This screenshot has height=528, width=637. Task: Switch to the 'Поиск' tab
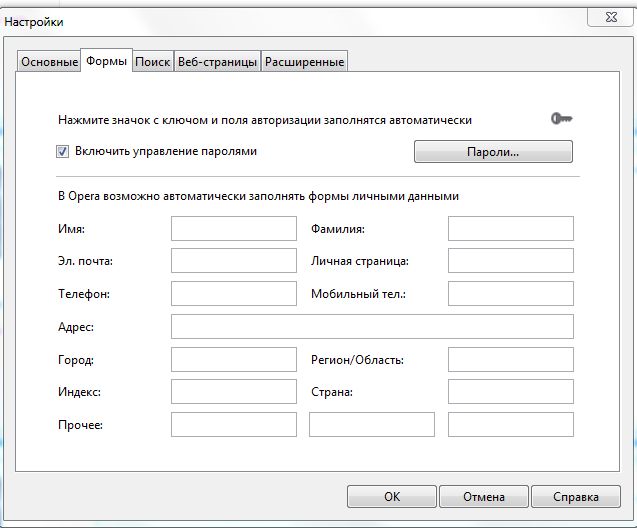(152, 62)
